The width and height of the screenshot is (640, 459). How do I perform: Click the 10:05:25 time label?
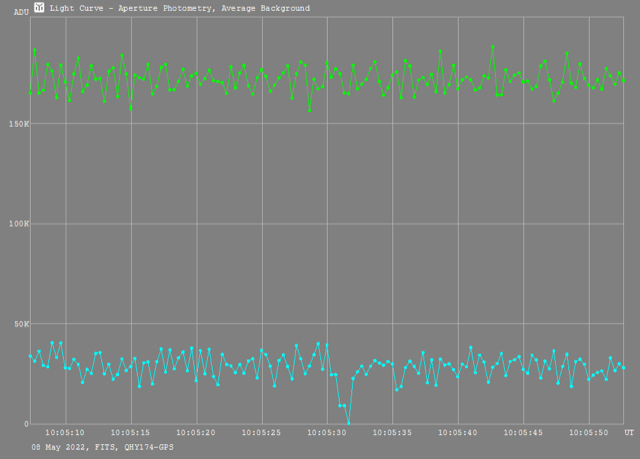[x=261, y=432]
